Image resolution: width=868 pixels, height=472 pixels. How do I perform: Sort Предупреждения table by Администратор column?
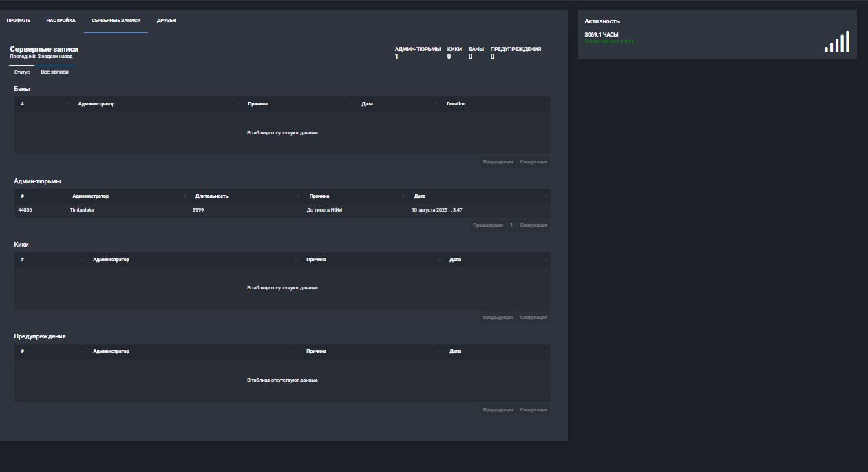coord(193,351)
